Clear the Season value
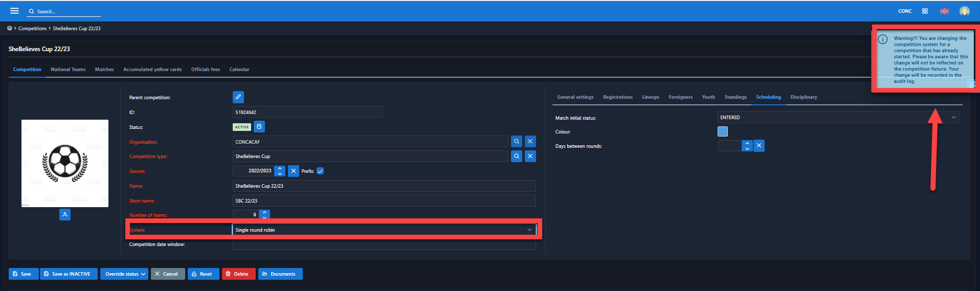Image resolution: width=980 pixels, height=291 pixels. click(294, 171)
